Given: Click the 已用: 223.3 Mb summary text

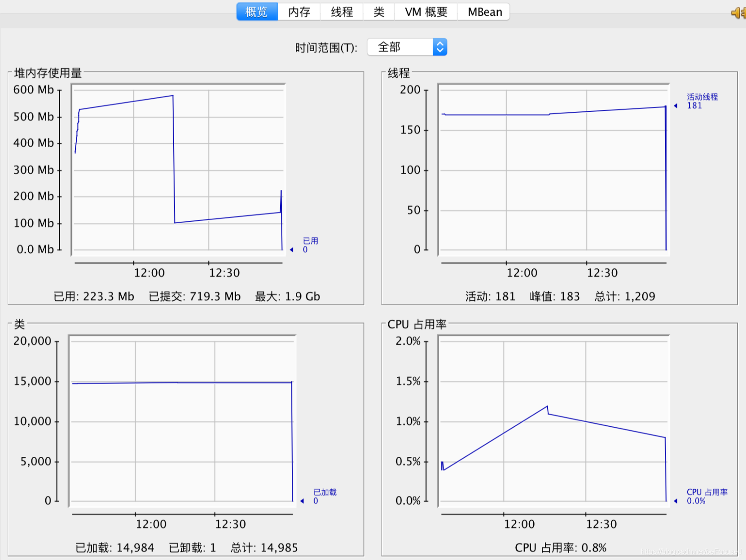Looking at the screenshot, I should [x=94, y=296].
